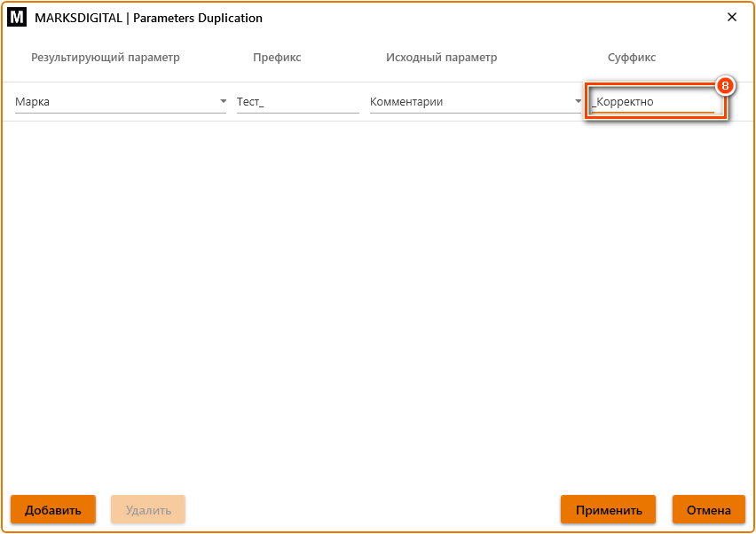This screenshot has width=756, height=534.
Task: Click the Результирующий параметр column header
Action: [x=106, y=58]
